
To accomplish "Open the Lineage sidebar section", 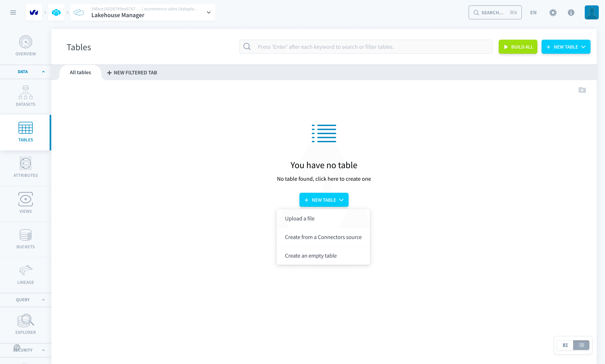I will click(x=25, y=275).
